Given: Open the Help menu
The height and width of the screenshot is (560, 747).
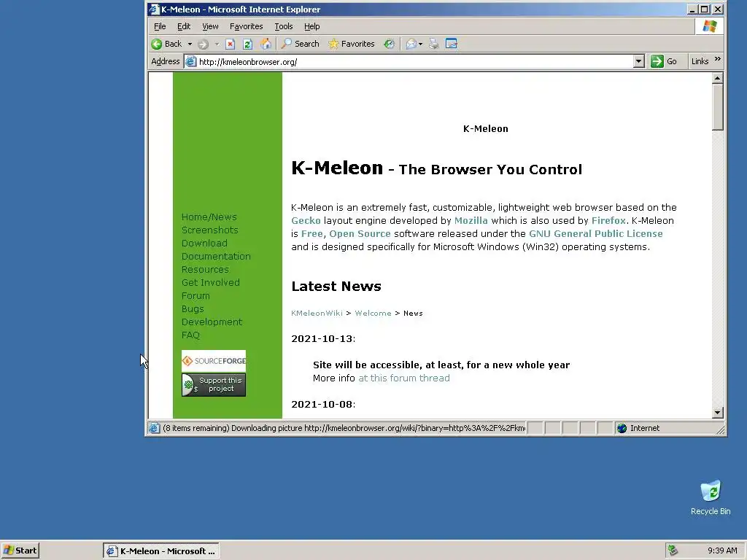Looking at the screenshot, I should [x=311, y=26].
